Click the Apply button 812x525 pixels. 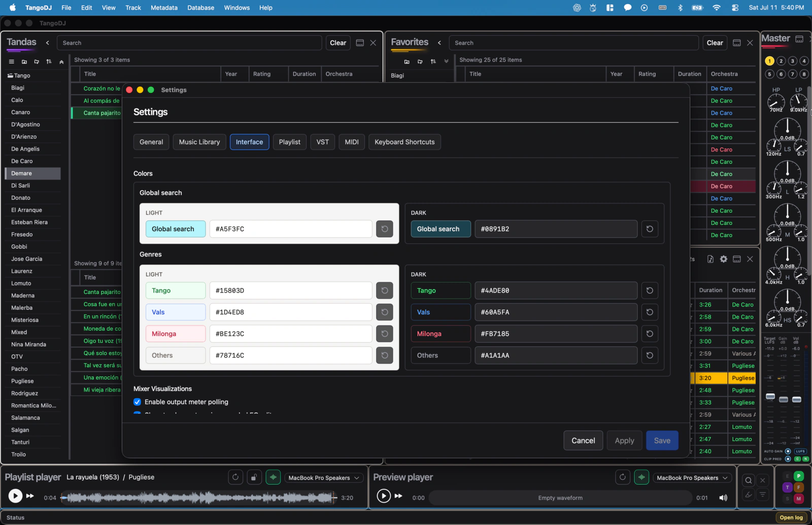pos(624,441)
